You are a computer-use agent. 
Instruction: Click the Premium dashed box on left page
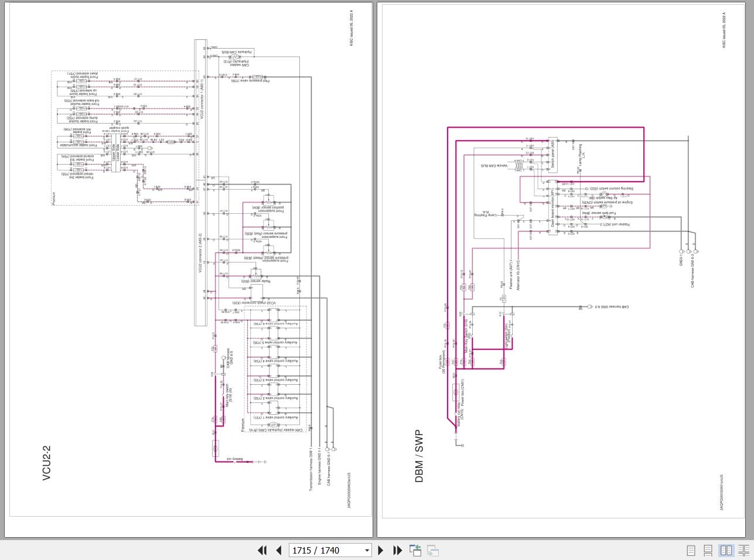coord(125,138)
